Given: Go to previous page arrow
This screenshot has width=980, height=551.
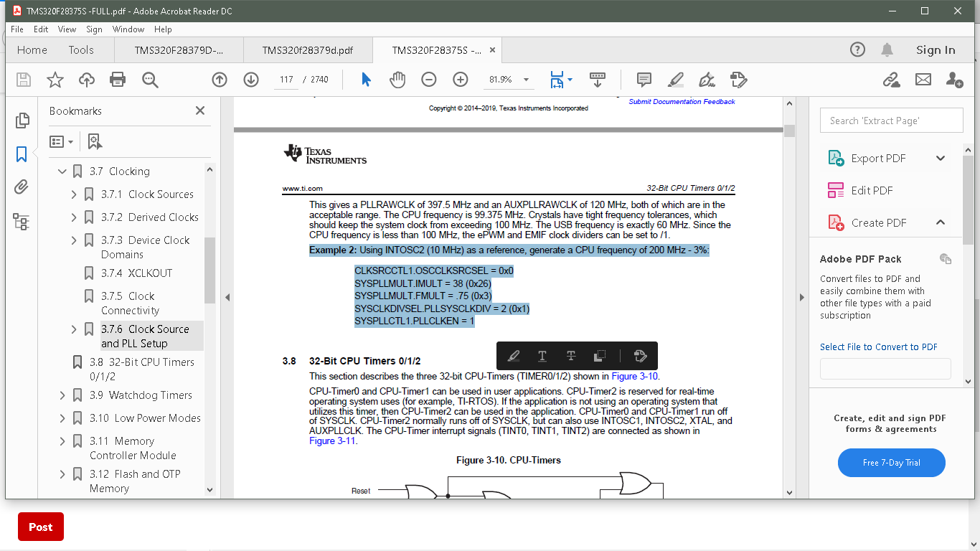Looking at the screenshot, I should (x=220, y=80).
